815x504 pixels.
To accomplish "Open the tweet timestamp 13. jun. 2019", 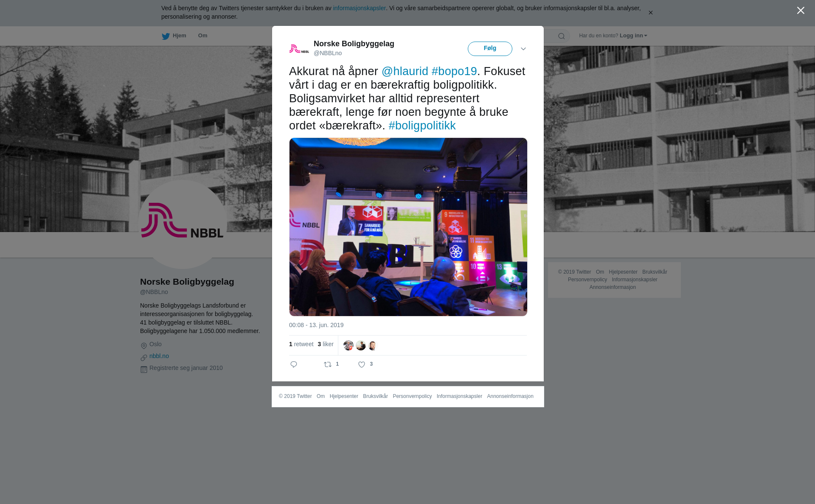I will (316, 325).
